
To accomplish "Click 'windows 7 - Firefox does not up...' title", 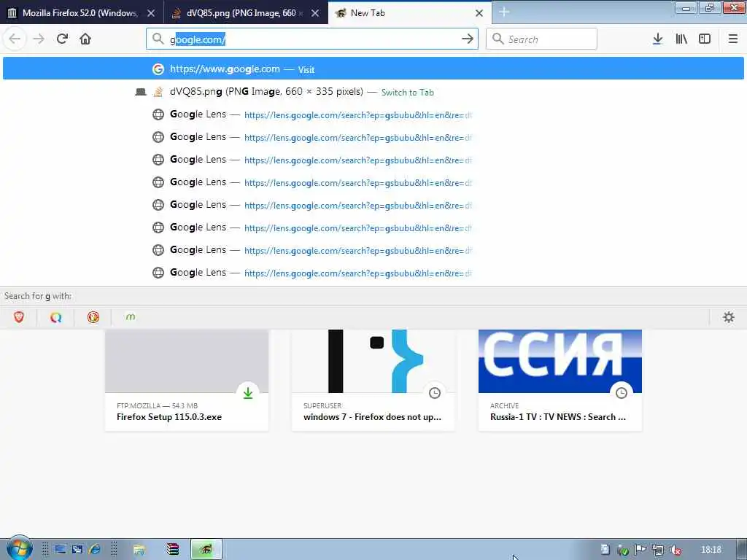I will [372, 416].
